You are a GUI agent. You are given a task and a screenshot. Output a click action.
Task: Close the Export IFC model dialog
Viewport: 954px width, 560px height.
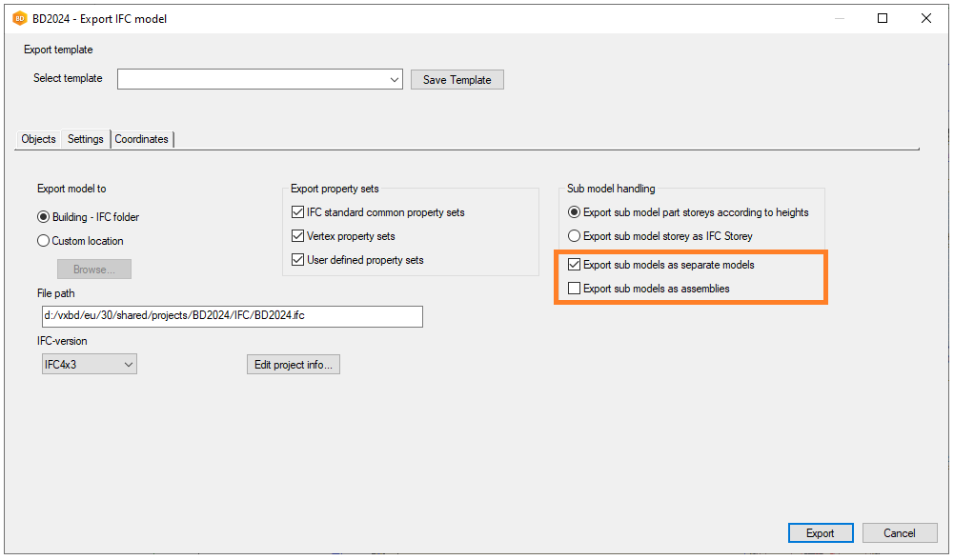pos(926,18)
